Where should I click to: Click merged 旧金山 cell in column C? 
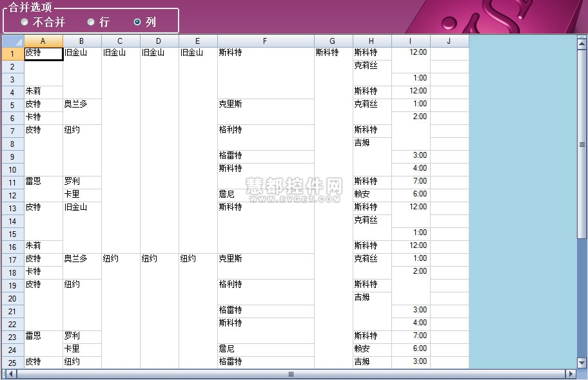121,150
